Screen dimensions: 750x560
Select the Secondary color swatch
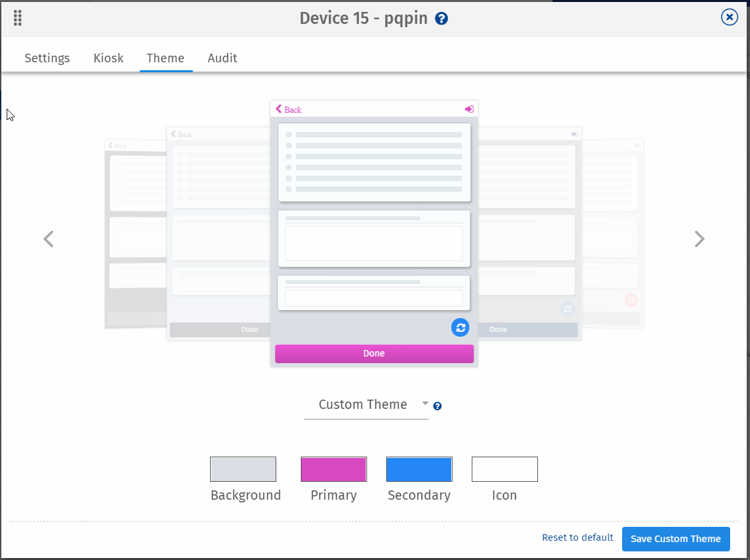pos(419,469)
